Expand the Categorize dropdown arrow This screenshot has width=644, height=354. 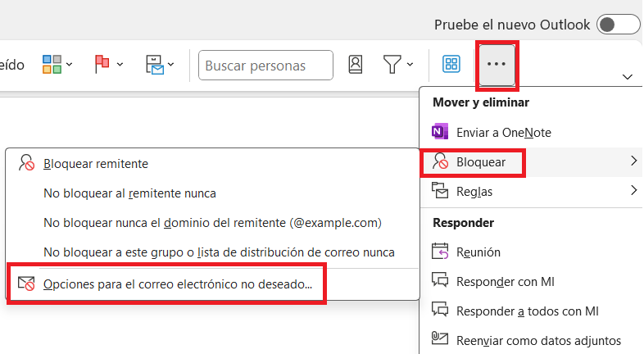click(x=70, y=65)
